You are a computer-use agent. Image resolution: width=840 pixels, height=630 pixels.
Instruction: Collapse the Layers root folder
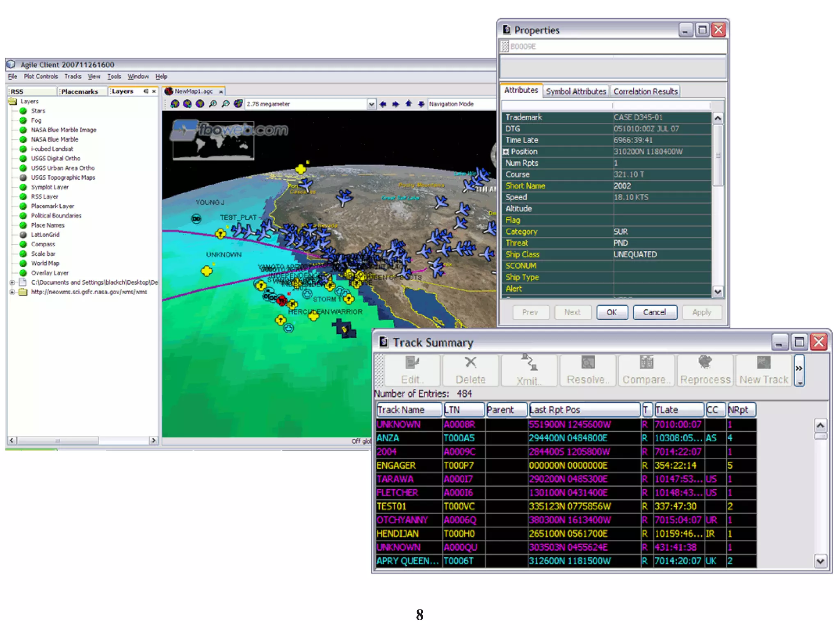click(x=13, y=101)
